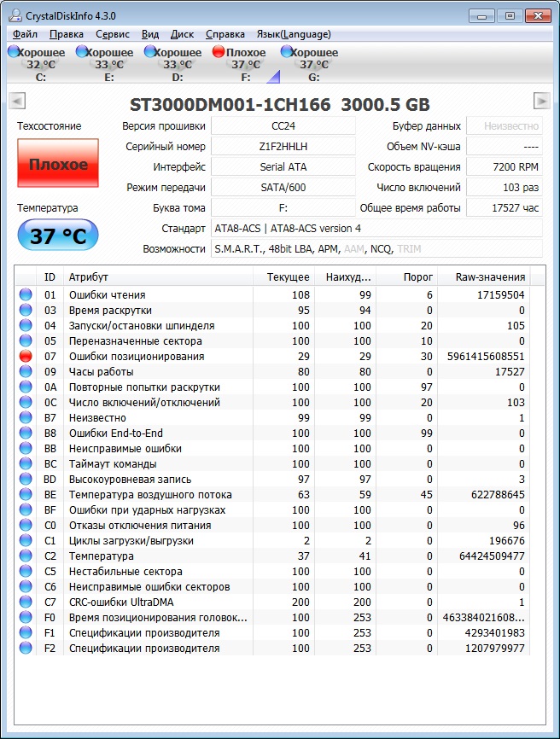Viewport: 560px width, 739px height.
Task: Open the Вид menu
Action: [x=150, y=34]
